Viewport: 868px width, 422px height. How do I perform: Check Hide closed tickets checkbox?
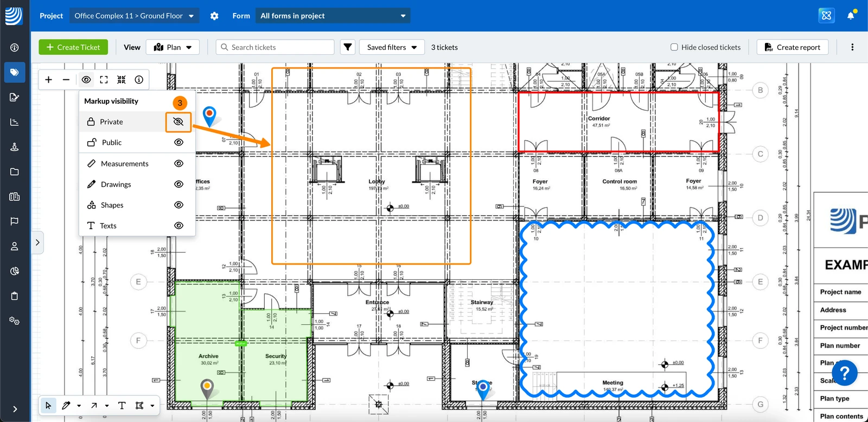674,47
